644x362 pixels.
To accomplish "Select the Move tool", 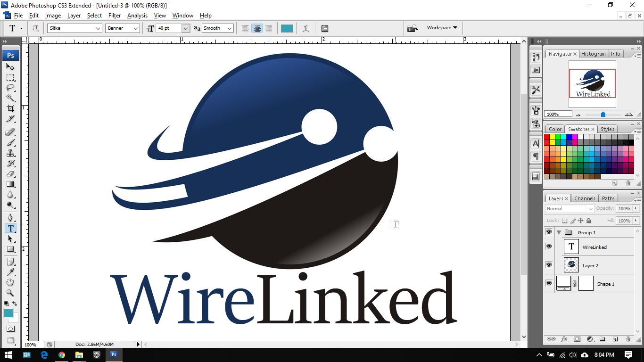I will [10, 67].
